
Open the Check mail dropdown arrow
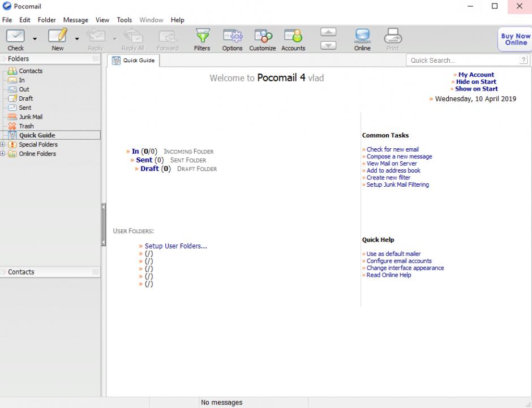35,39
